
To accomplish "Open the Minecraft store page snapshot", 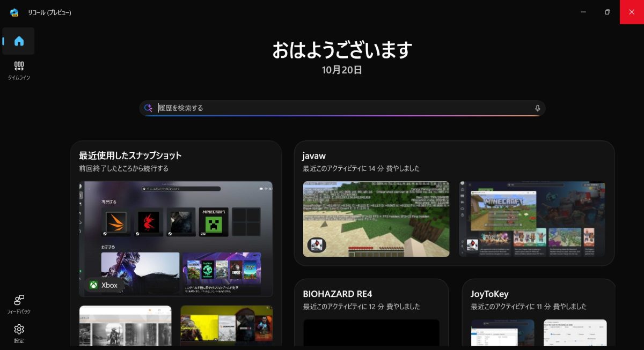I will pyautogui.click(x=532, y=219).
